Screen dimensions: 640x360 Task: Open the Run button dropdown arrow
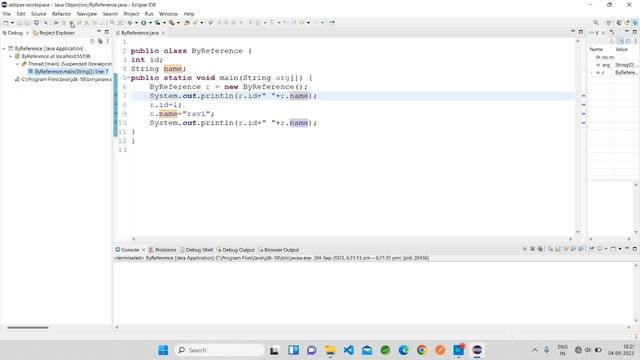pyautogui.click(x=150, y=23)
